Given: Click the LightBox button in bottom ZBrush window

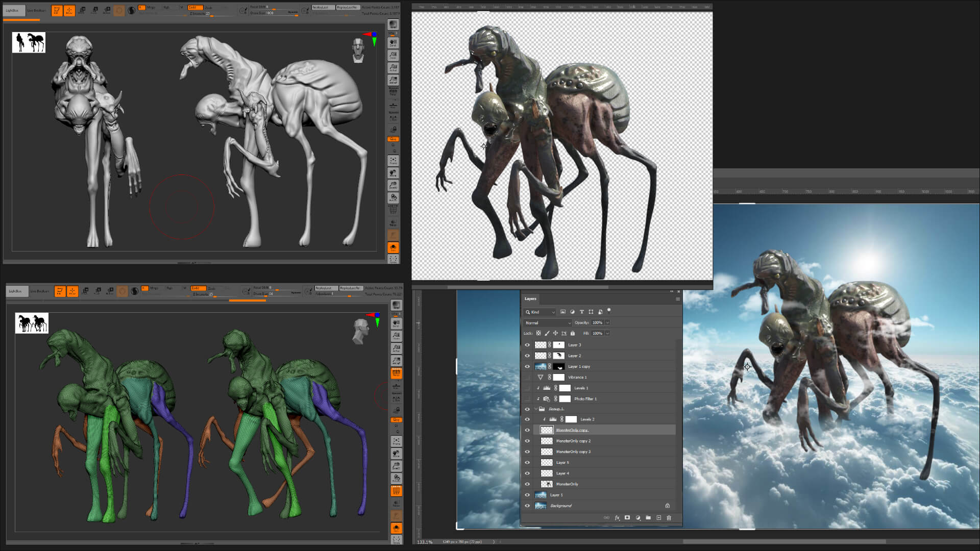Looking at the screenshot, I should pos(17,291).
